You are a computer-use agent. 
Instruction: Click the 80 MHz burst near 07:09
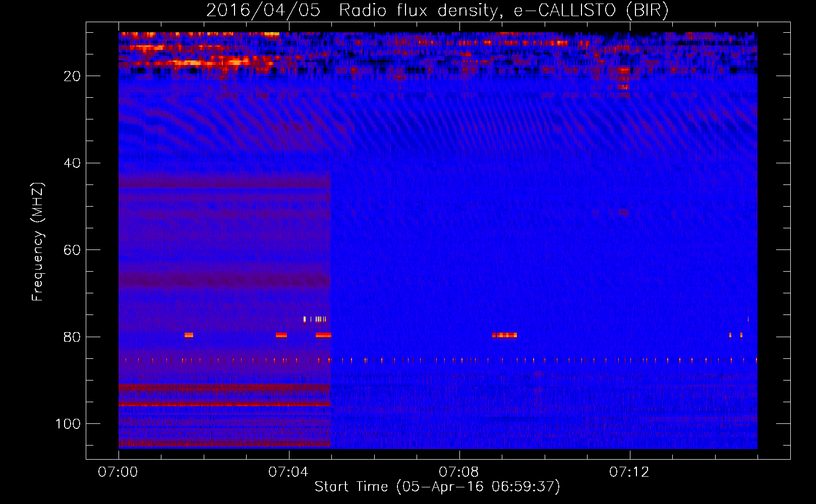tap(504, 335)
